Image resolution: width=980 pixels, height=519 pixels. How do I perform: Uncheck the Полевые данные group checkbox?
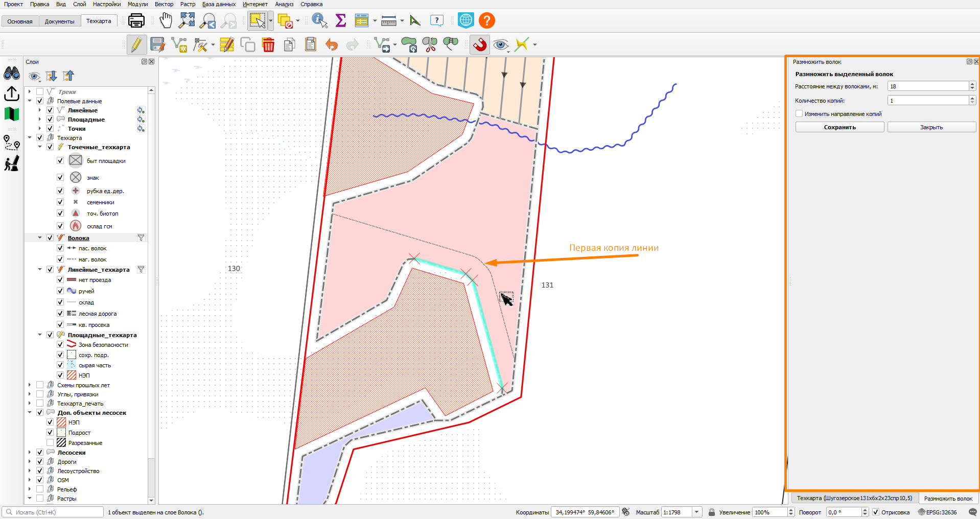pos(40,101)
